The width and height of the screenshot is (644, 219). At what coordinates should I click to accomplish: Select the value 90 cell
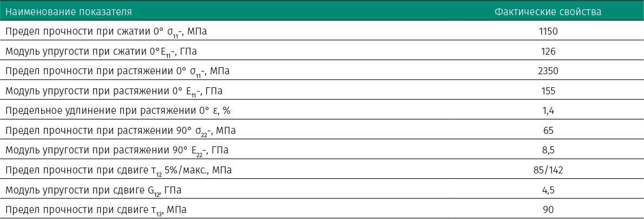point(548,210)
